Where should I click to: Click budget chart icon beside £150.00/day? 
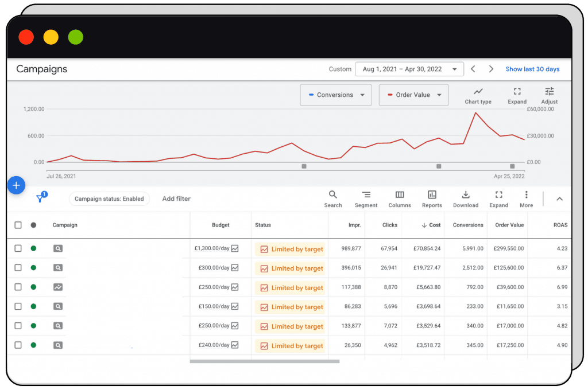click(x=235, y=306)
